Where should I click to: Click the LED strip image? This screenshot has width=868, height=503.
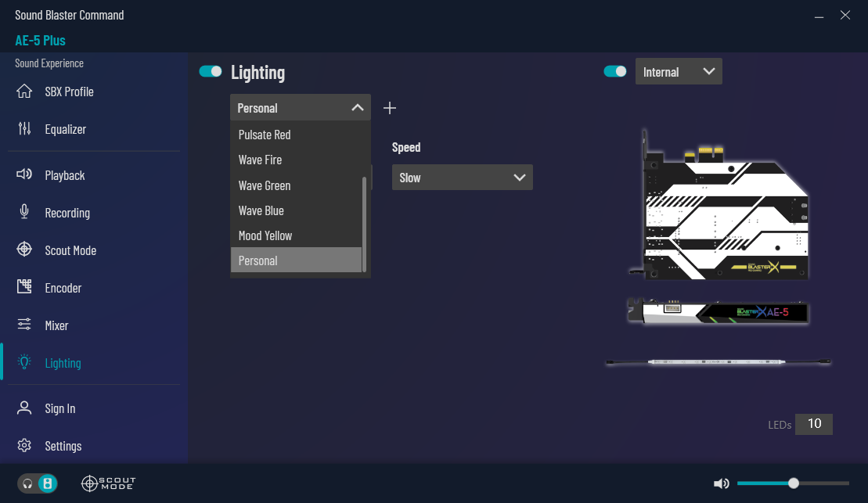click(719, 362)
